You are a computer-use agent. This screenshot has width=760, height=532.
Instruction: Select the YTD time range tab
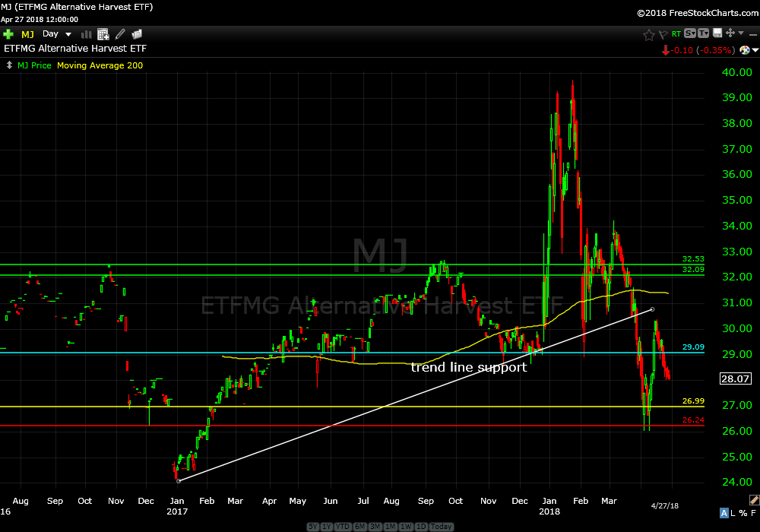(342, 527)
